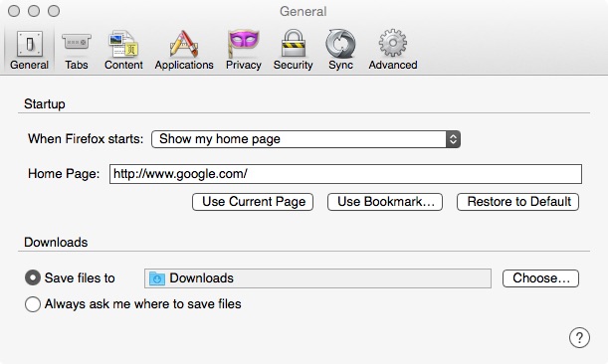The height and width of the screenshot is (364, 608).
Task: Click the Use Current Page button
Action: tap(253, 202)
